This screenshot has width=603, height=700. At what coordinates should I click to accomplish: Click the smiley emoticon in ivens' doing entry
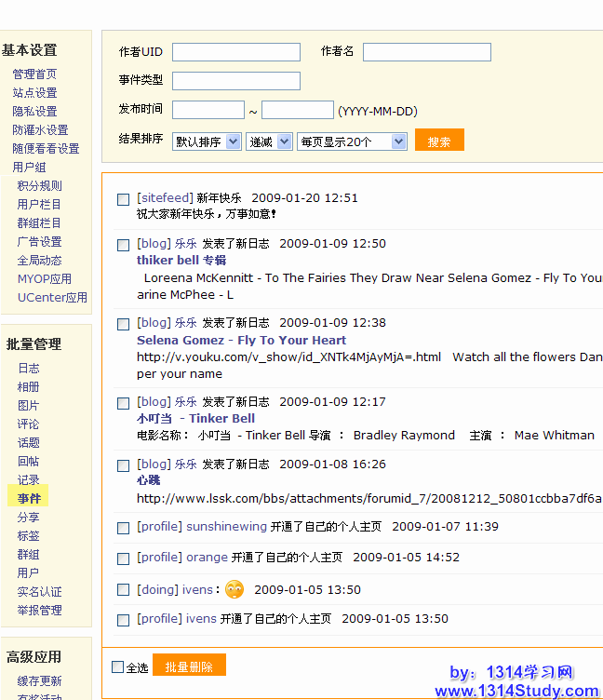[x=234, y=589]
